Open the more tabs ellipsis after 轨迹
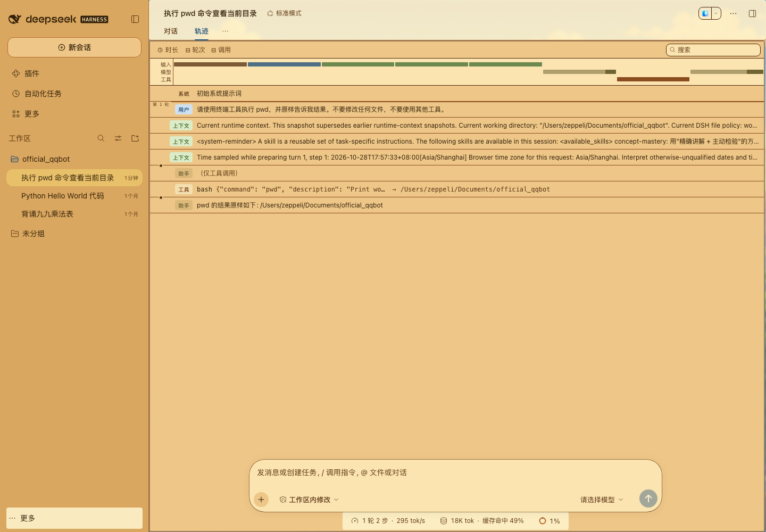The width and height of the screenshot is (766, 532). [225, 31]
